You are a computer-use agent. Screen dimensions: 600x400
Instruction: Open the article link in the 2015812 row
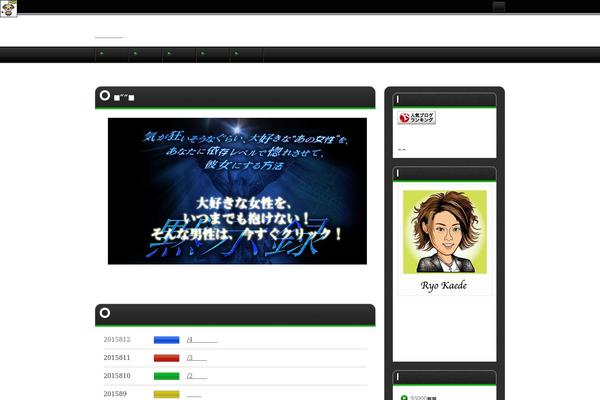(202, 340)
